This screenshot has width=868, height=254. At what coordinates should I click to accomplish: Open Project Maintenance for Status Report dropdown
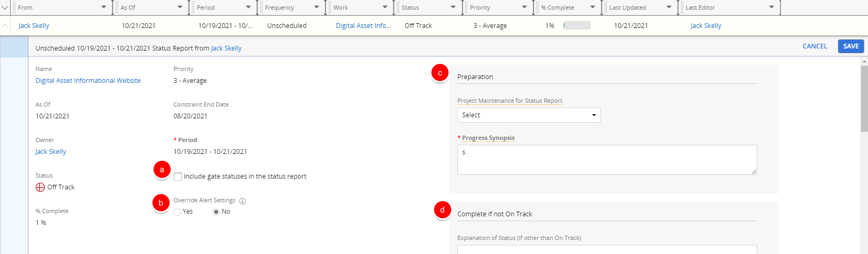tap(528, 115)
